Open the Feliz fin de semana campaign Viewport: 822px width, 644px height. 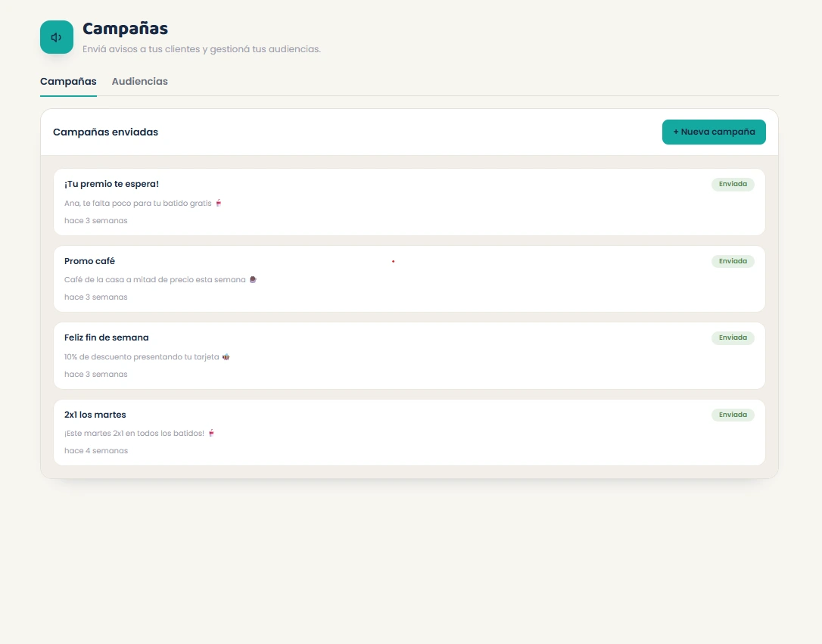coord(409,355)
